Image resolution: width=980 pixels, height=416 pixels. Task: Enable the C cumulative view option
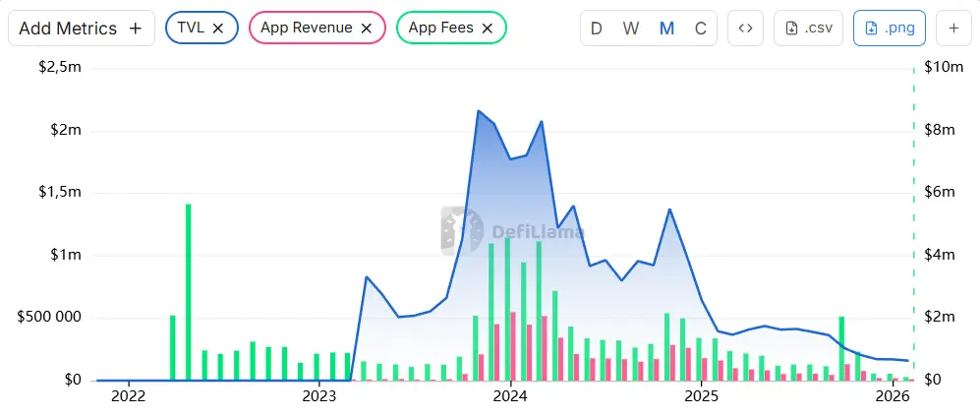pos(700,29)
